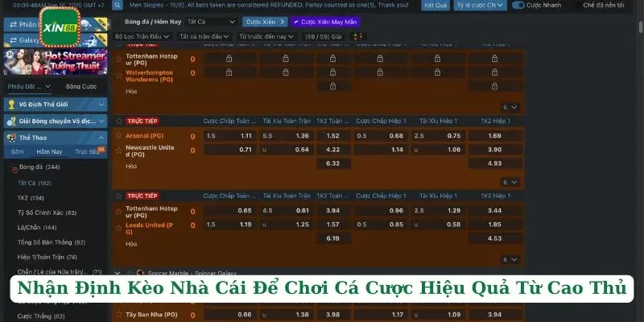Click the lightning icon on Cược Xiên May Mắn
This screenshot has width=644, height=322.
tap(295, 22)
